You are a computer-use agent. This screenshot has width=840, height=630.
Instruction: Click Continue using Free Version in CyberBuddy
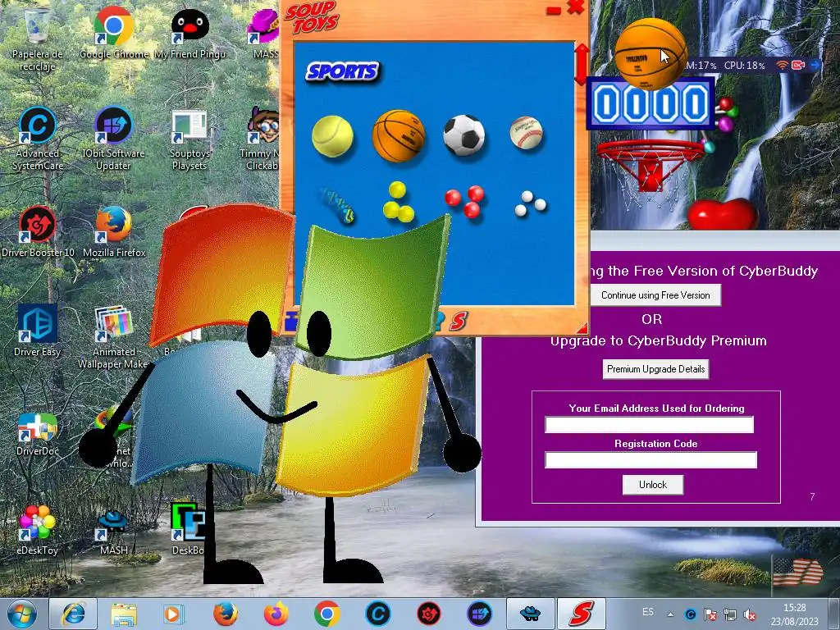(x=655, y=295)
